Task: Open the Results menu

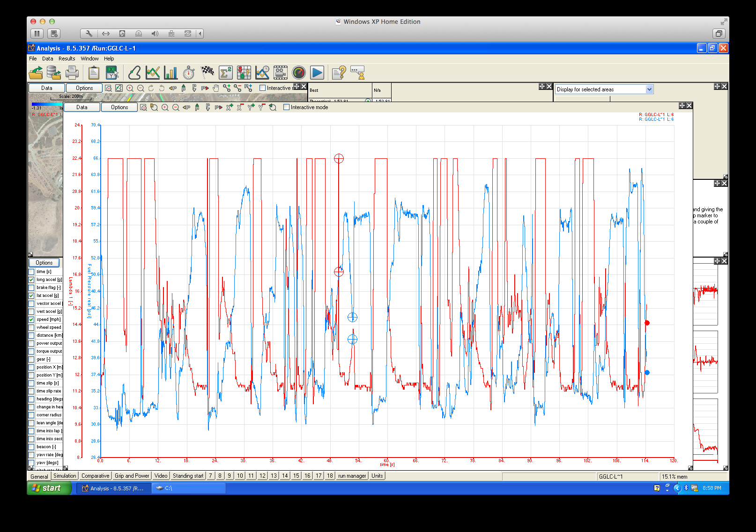Action: click(67, 59)
